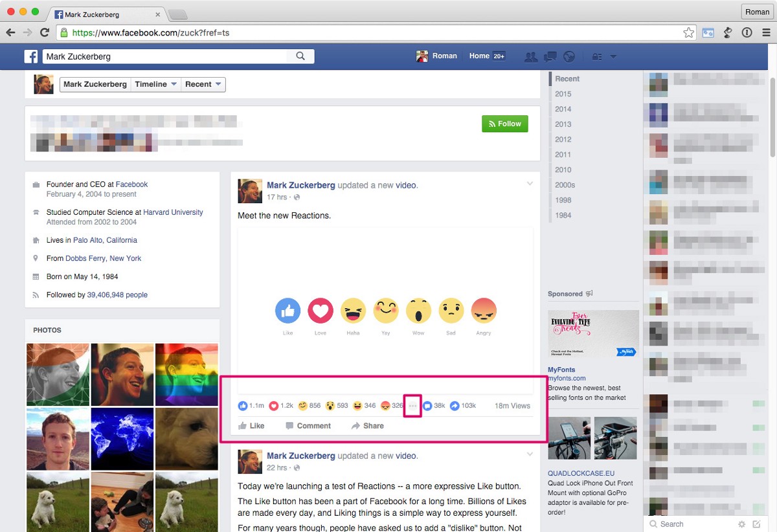Open the friend requests icon
Viewport: 777px width, 532px height.
coord(531,56)
